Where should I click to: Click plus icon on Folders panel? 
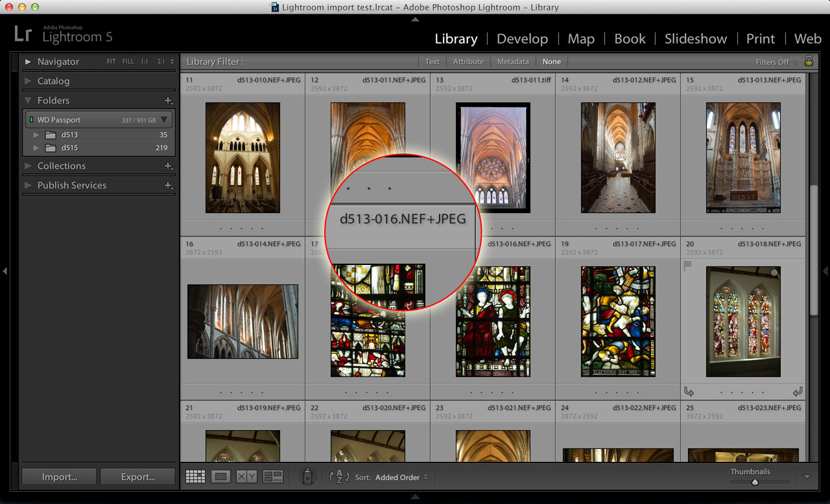[168, 100]
